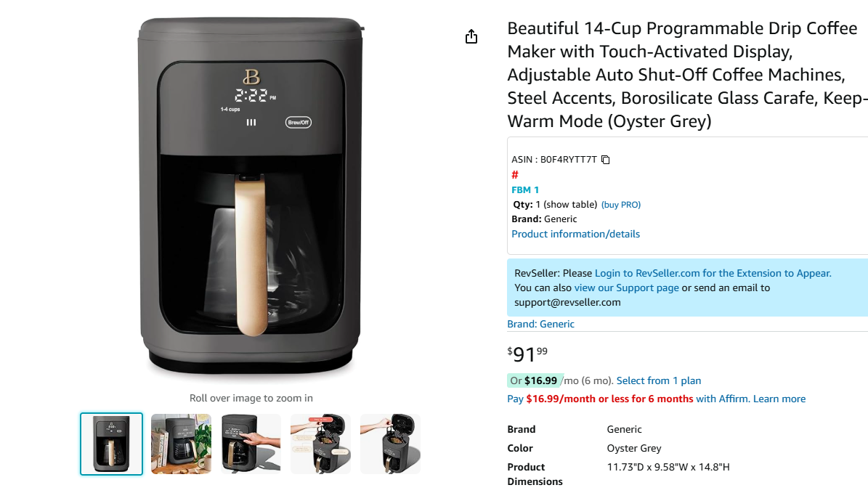Open Product information/details link
This screenshot has width=868, height=493.
(575, 234)
